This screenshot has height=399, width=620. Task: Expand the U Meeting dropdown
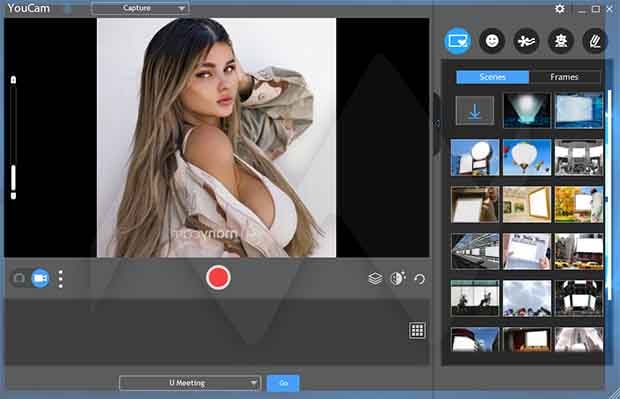click(189, 383)
